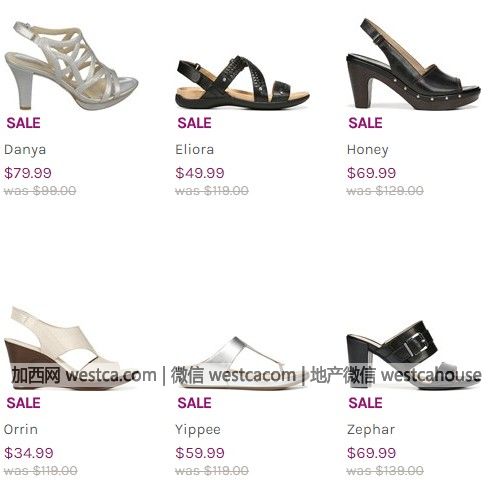Screen dimensions: 491x485
Task: Select the Yippee $59.99 sale price
Action: [200, 453]
